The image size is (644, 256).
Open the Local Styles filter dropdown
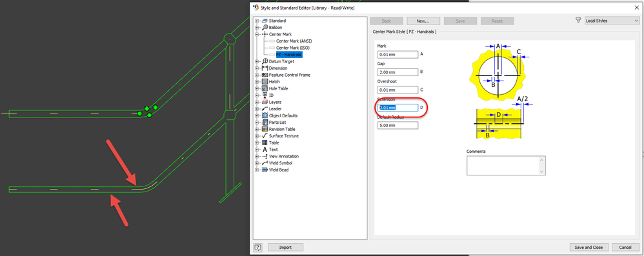pyautogui.click(x=612, y=21)
